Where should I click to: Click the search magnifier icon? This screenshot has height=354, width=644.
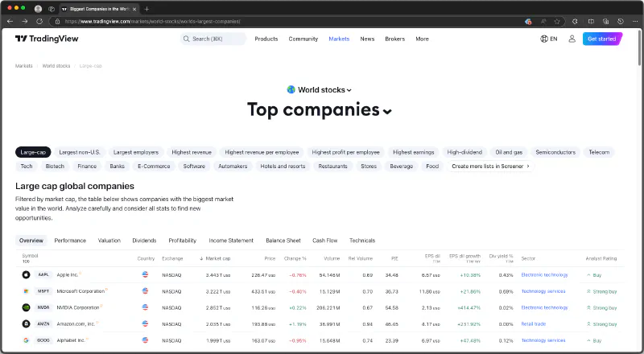(x=187, y=39)
